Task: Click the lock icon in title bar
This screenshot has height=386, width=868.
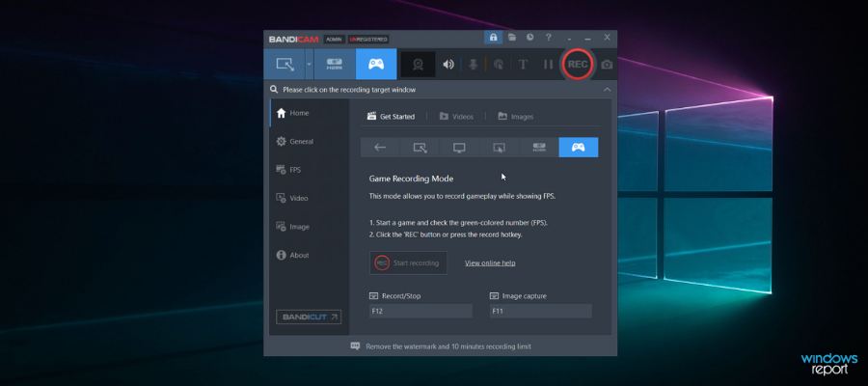Action: (493, 37)
